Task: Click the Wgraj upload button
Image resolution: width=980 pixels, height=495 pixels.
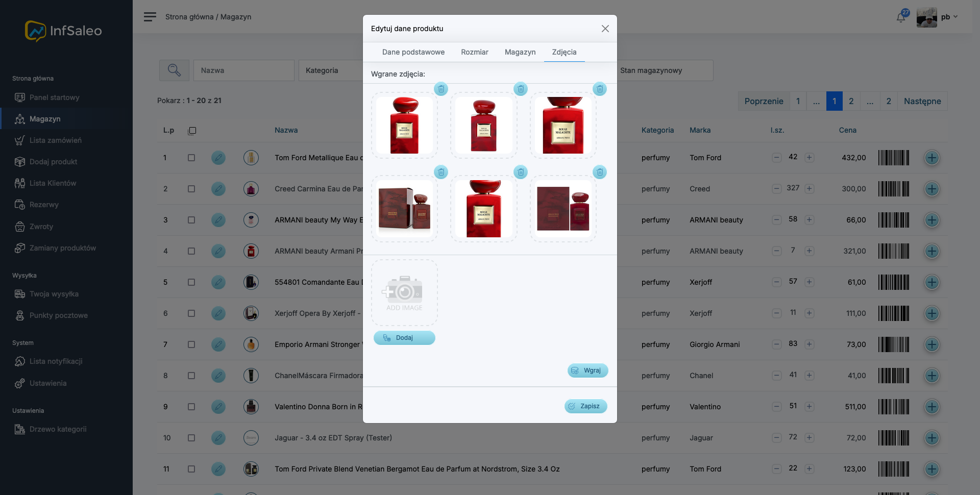Action: 587,370
